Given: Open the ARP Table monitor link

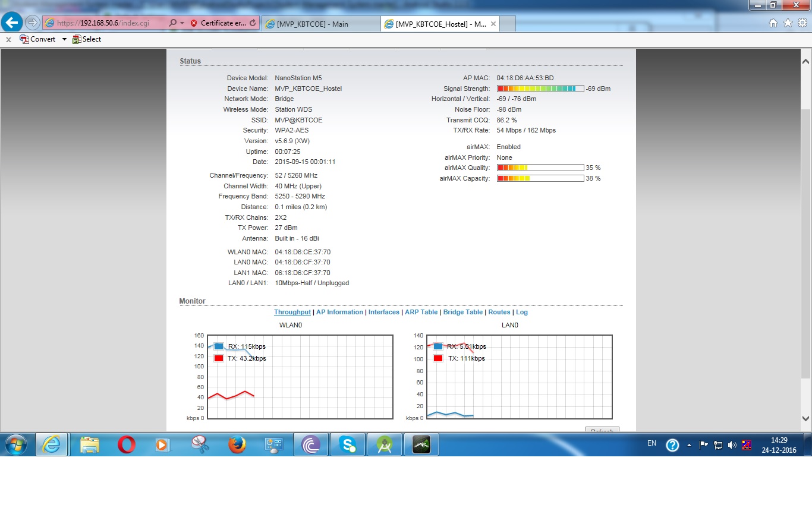Looking at the screenshot, I should coord(421,312).
